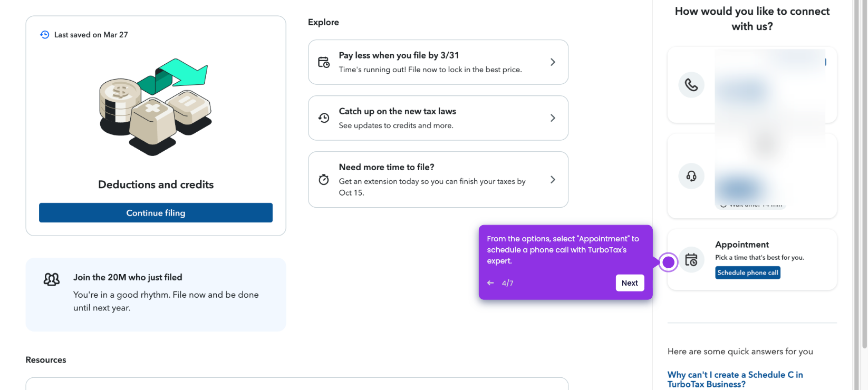The width and height of the screenshot is (868, 390).
Task: Click the purple hotspot beacon beside Appointment
Action: (x=668, y=262)
